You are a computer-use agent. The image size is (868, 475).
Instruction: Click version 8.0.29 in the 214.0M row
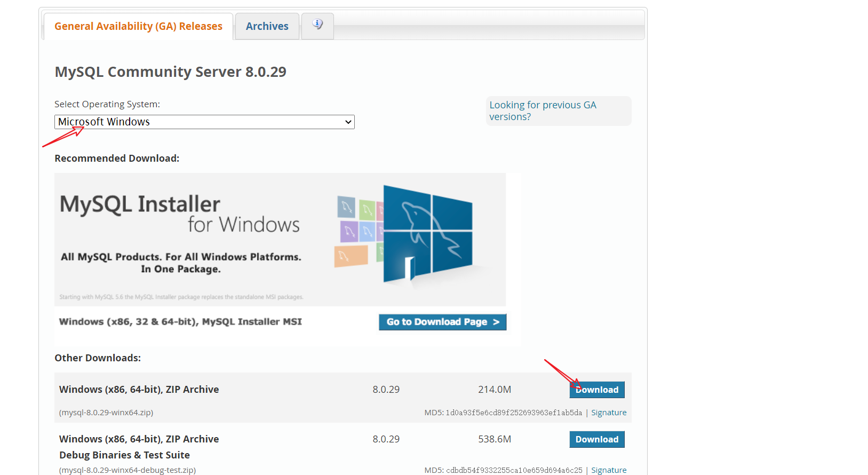[386, 390]
